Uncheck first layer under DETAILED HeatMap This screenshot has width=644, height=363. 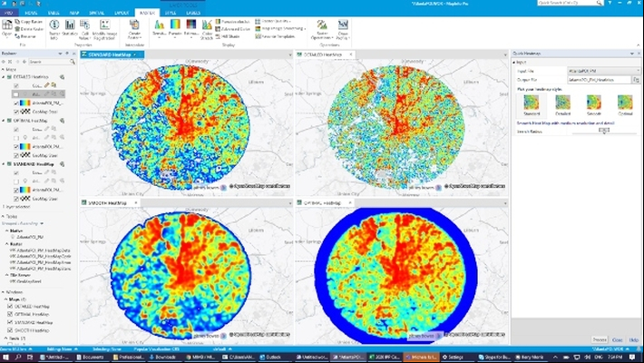[x=16, y=85]
